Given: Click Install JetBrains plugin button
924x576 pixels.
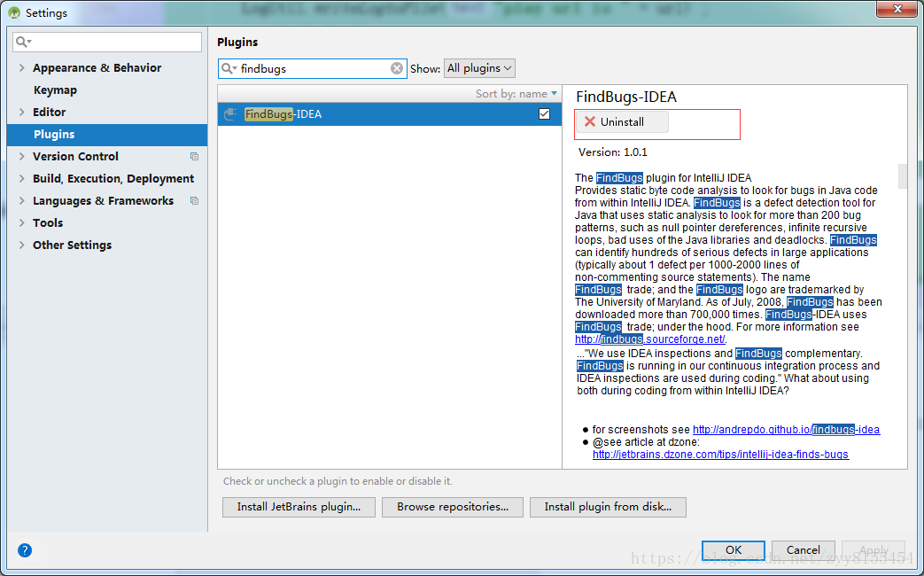Looking at the screenshot, I should tap(299, 507).
